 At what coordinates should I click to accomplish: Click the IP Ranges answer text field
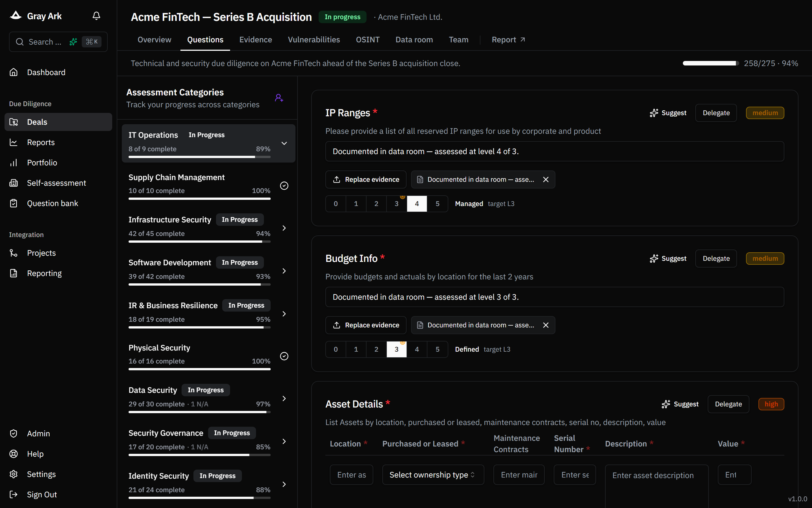click(554, 151)
